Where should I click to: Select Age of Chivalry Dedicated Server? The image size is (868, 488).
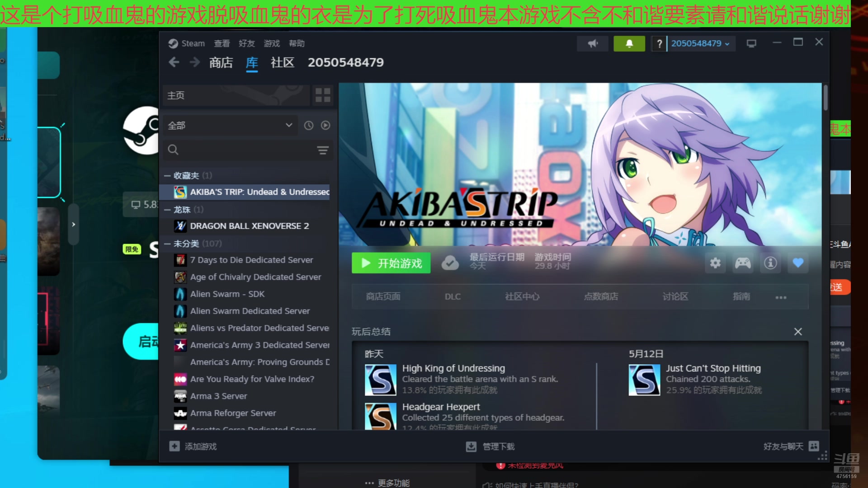click(x=245, y=277)
